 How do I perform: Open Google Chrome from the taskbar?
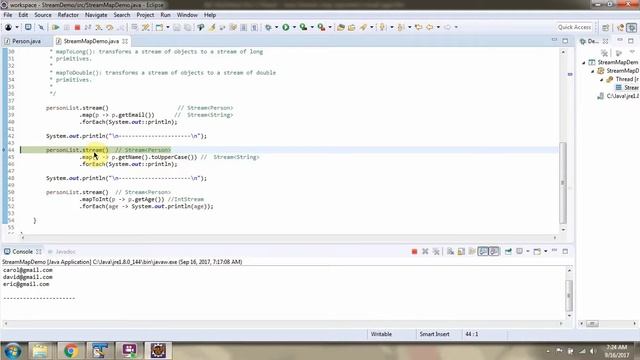tap(71, 351)
